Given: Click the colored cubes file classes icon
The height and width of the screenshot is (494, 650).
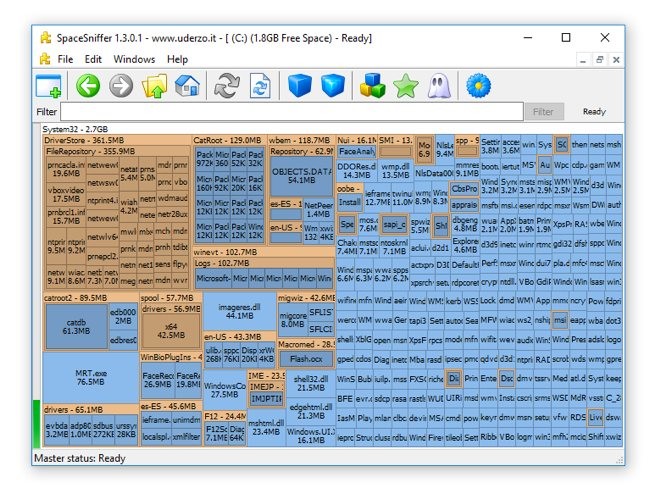Looking at the screenshot, I should point(372,86).
